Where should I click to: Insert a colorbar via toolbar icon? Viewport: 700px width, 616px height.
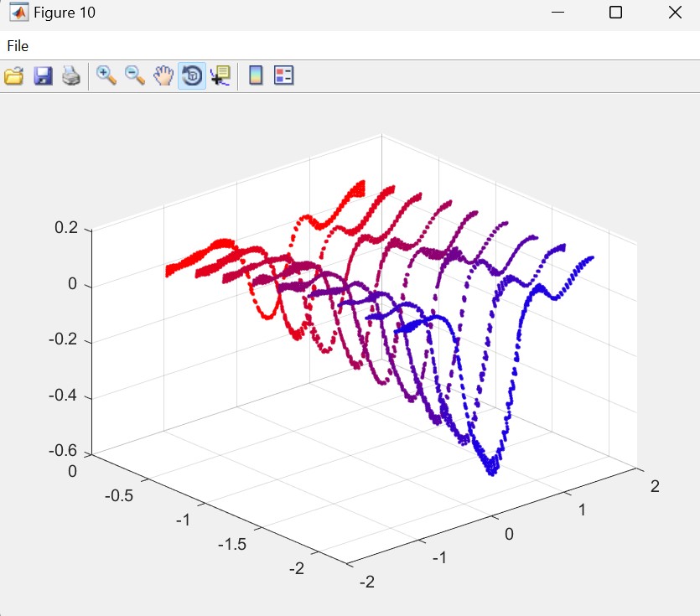[256, 76]
